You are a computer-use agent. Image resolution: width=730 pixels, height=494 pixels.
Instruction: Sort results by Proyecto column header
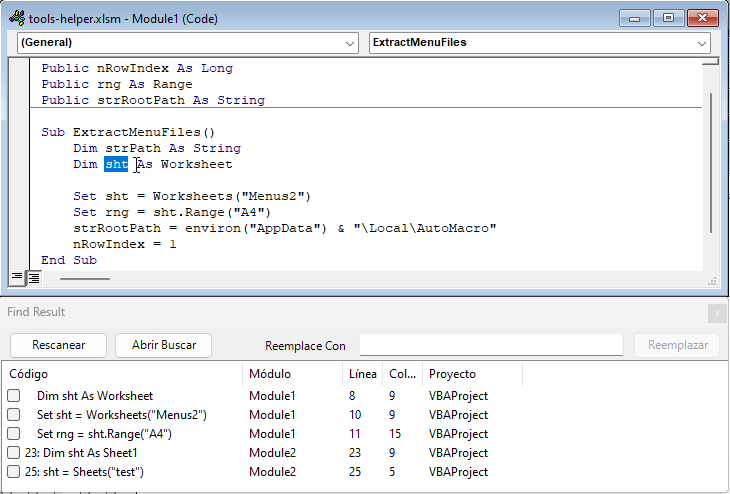473,374
